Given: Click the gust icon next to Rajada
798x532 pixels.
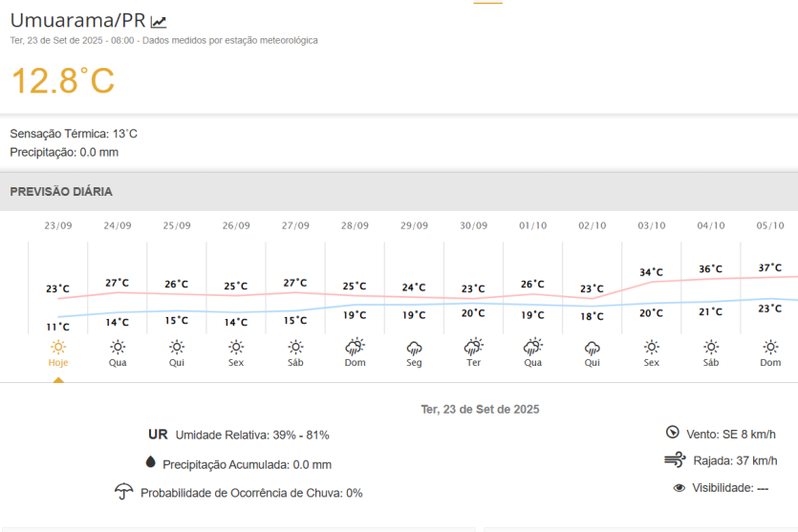Looking at the screenshot, I should (675, 460).
